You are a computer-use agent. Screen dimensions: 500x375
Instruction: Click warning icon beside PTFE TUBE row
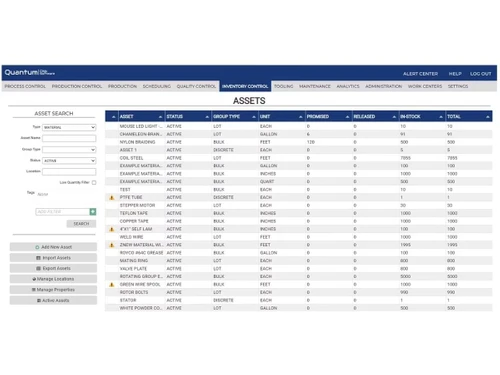click(112, 198)
